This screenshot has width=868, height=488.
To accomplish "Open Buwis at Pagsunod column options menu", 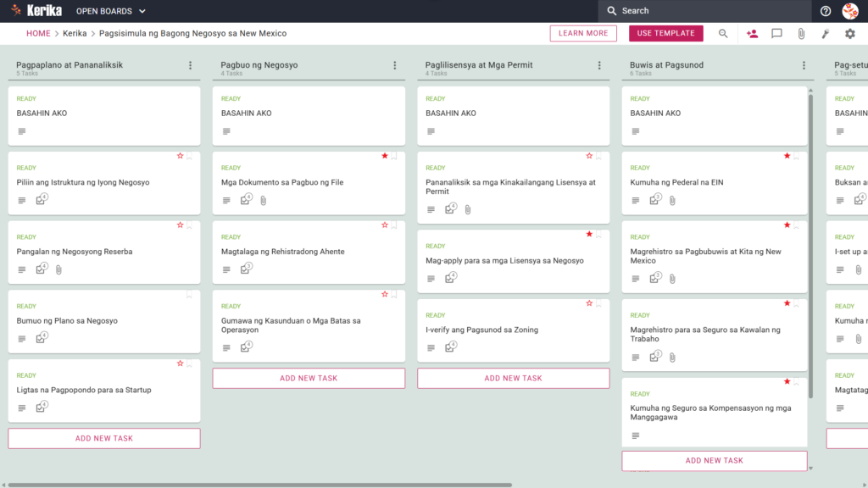I will coord(804,65).
